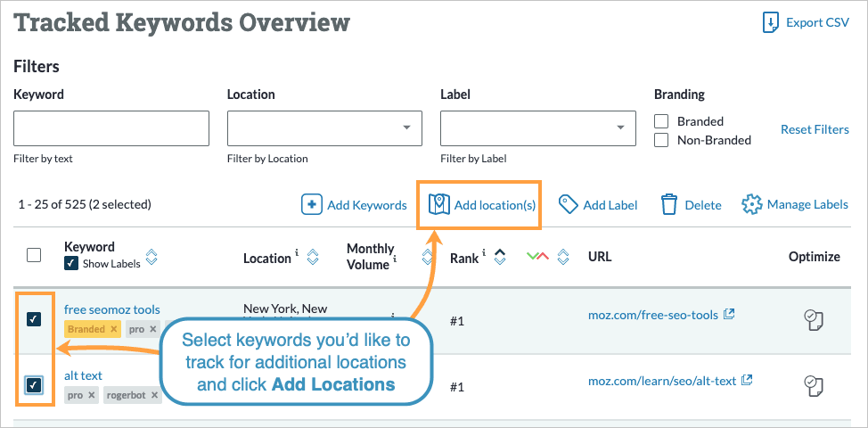Open the moz.com/learn/seo/alt-text URL link

[x=662, y=381]
